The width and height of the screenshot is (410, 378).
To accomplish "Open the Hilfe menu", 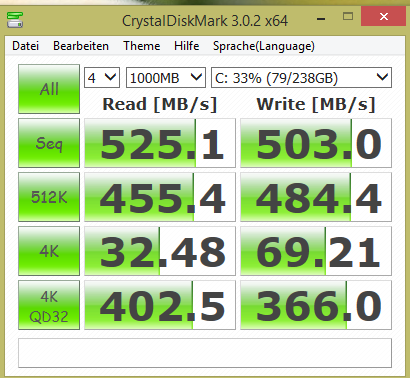I will click(187, 46).
